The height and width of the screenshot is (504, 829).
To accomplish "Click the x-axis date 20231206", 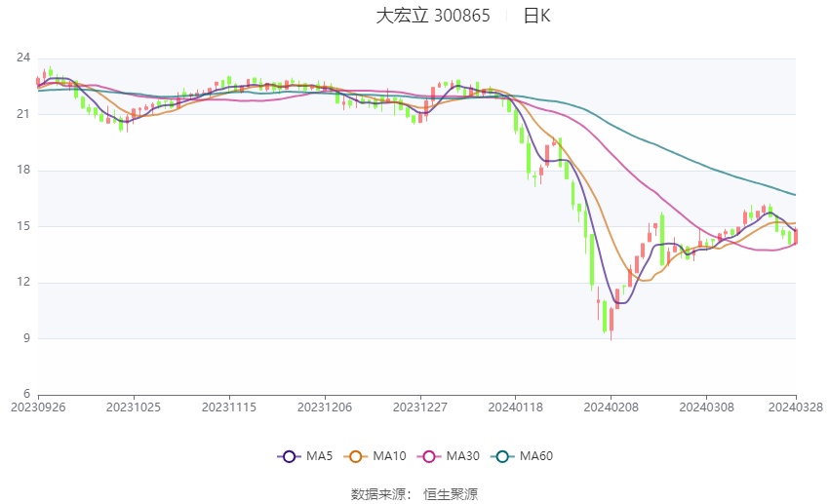I will point(325,407).
